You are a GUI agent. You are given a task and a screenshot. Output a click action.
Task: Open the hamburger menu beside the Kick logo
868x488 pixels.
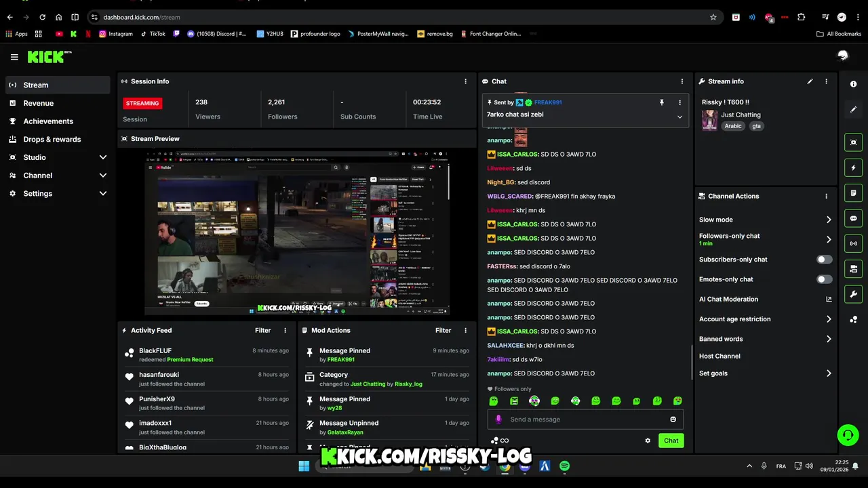14,58
